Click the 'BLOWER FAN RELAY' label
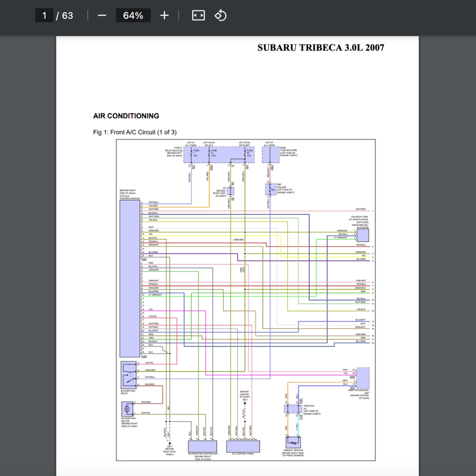The height and width of the screenshot is (476, 476). pos(128,392)
